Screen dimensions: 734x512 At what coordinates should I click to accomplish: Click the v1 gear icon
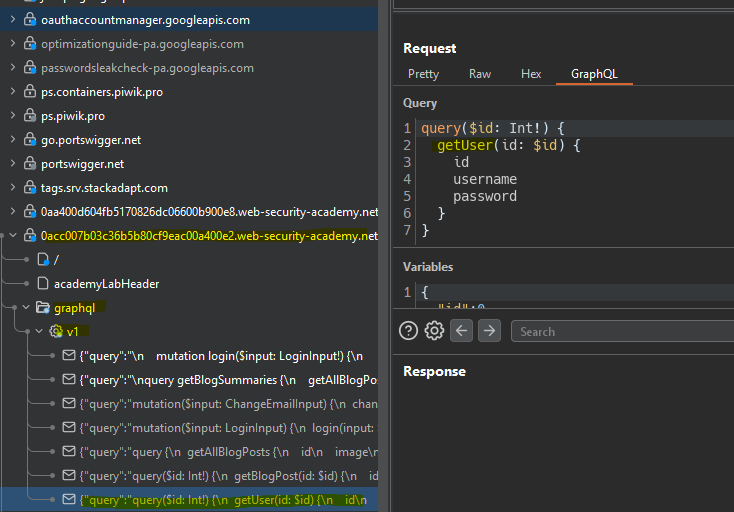coord(56,331)
